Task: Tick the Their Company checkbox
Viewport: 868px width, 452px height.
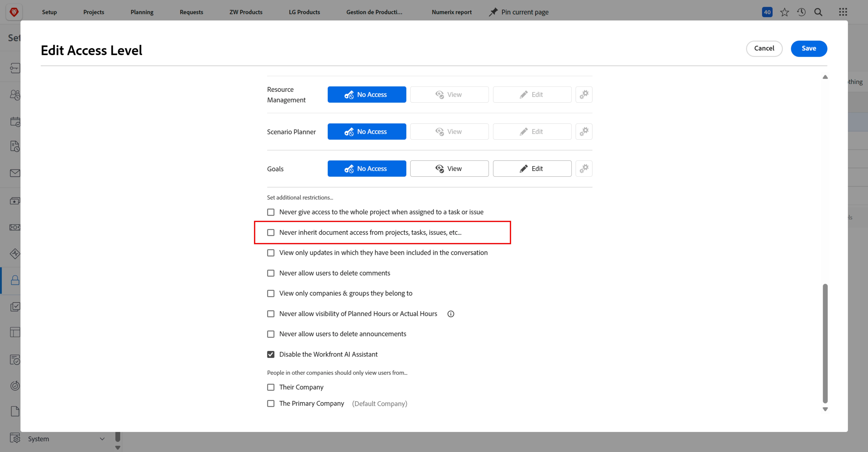Action: point(271,387)
